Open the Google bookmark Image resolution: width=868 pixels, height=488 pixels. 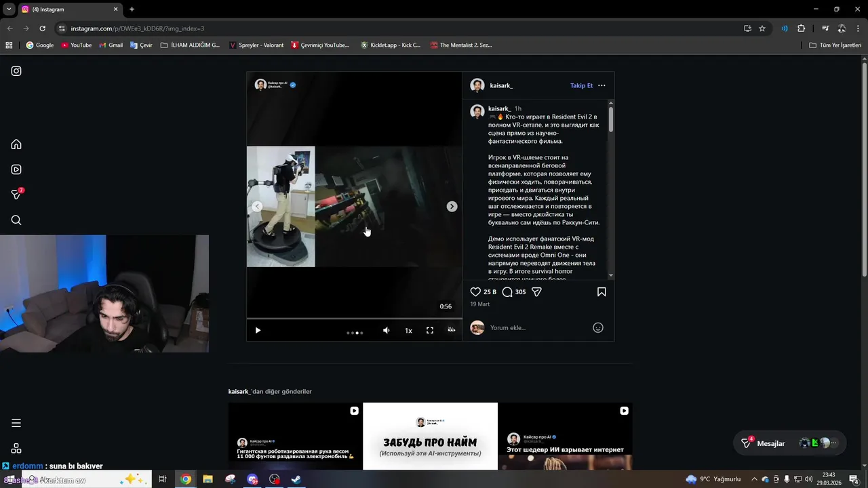coord(40,45)
